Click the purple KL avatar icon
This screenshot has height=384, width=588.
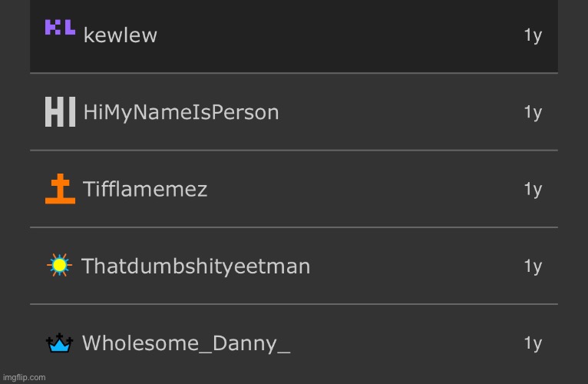60,28
